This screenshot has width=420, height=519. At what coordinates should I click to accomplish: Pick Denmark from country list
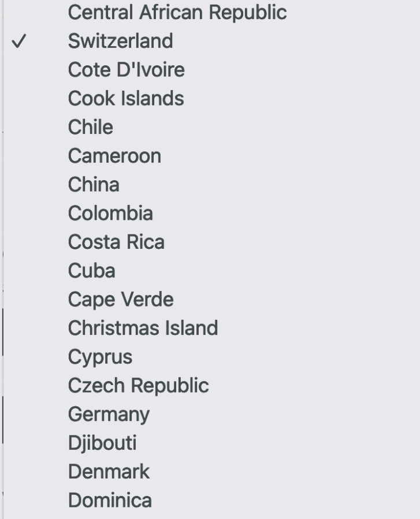point(109,472)
